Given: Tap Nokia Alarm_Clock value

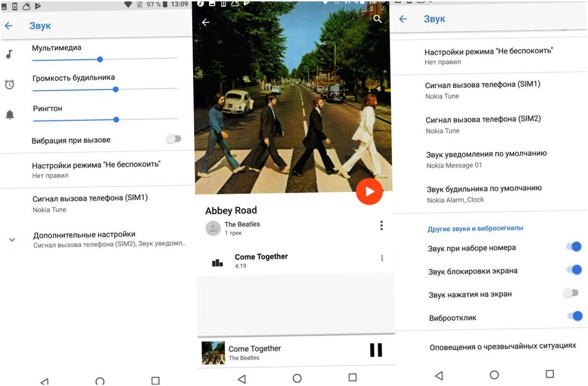Looking at the screenshot, I should [456, 200].
